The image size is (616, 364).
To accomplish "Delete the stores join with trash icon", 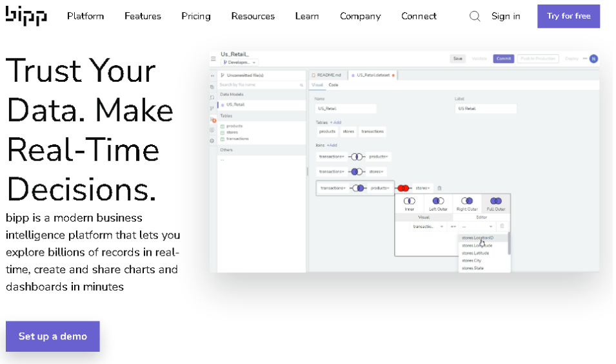I will pyautogui.click(x=440, y=188).
